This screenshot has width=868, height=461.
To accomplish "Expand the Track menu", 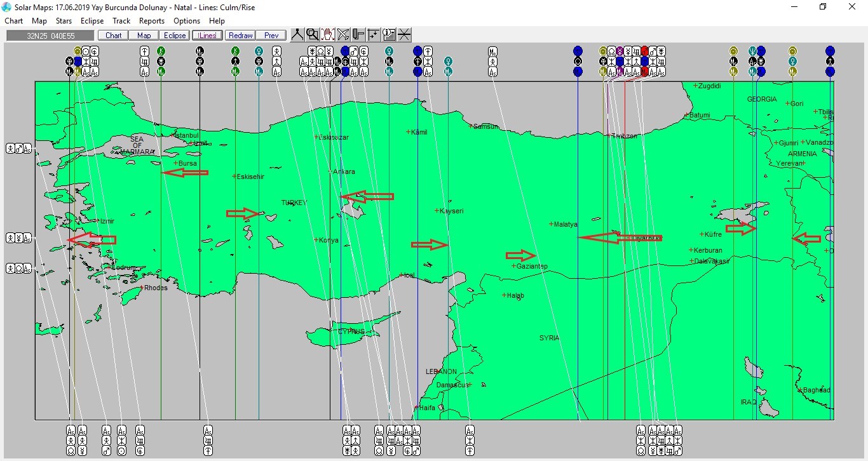I will pyautogui.click(x=121, y=21).
